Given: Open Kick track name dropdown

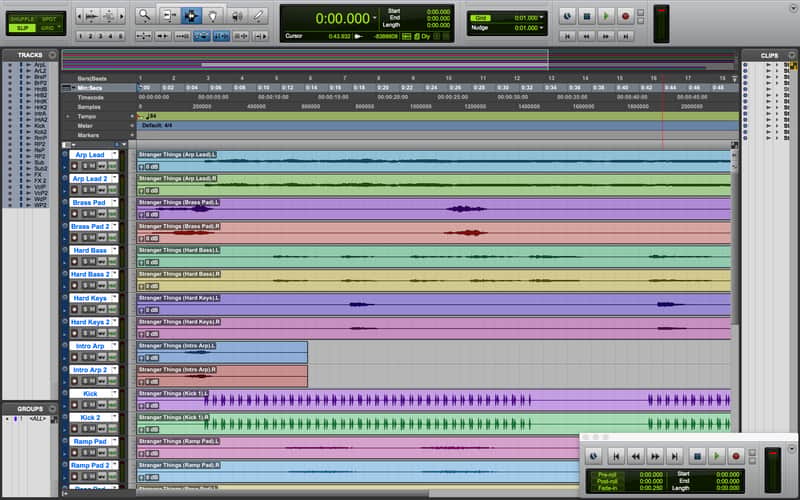Looking at the screenshot, I should tap(114, 393).
